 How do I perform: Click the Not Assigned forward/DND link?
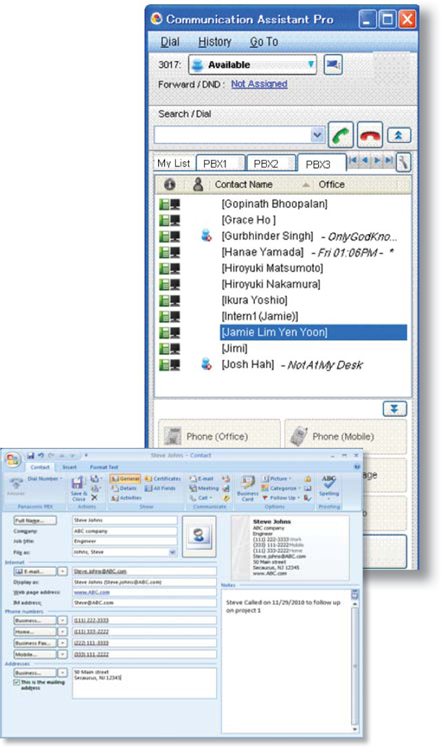[x=259, y=84]
